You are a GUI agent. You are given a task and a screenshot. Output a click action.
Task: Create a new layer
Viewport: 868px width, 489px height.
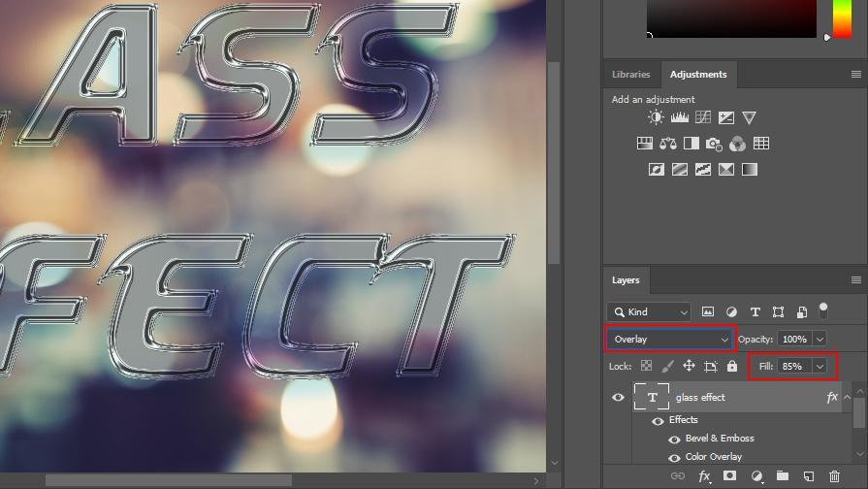point(808,475)
